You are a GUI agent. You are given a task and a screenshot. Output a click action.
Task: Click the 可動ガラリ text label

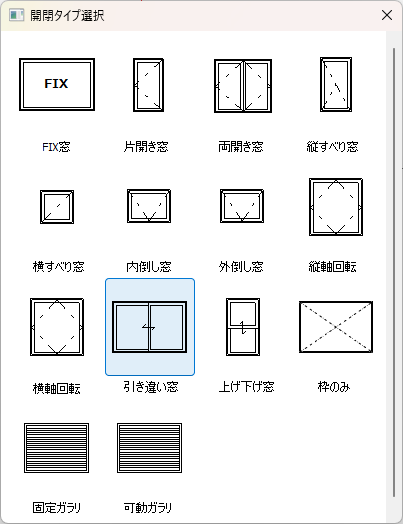(147, 508)
